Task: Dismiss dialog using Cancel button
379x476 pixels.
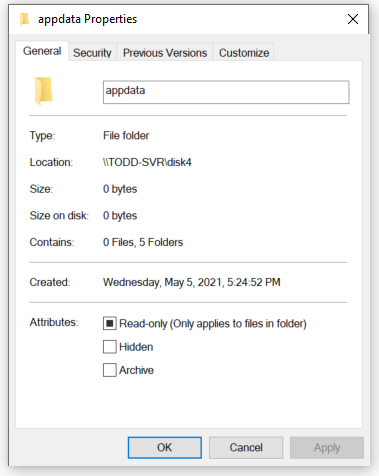Action: [x=246, y=448]
